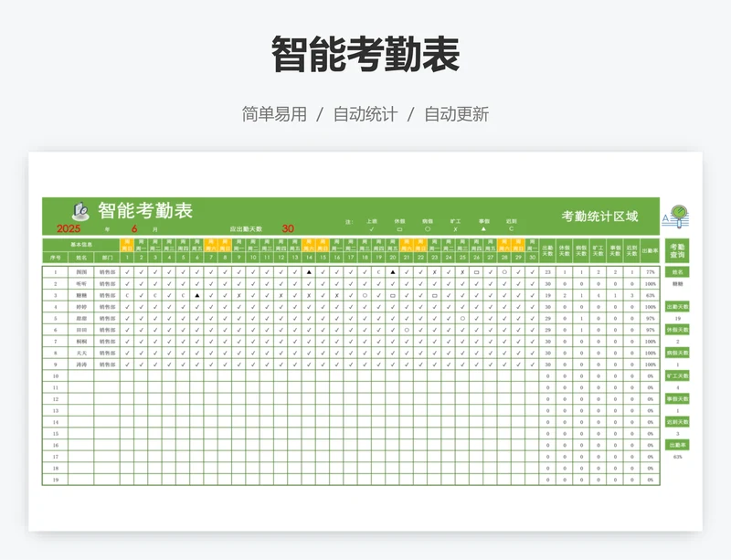731x560 pixels.
Task: Click the 部门 column header
Action: pos(107,258)
